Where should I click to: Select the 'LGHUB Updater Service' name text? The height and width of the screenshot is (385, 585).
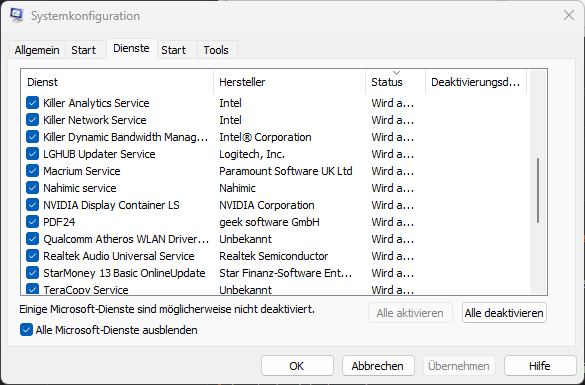point(99,154)
